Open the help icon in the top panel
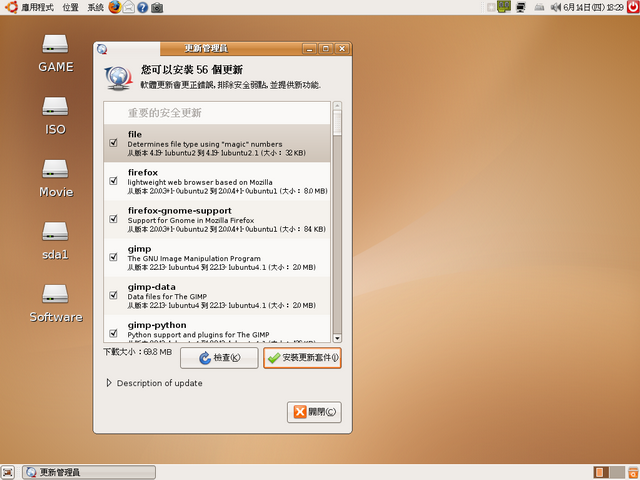 (142, 7)
